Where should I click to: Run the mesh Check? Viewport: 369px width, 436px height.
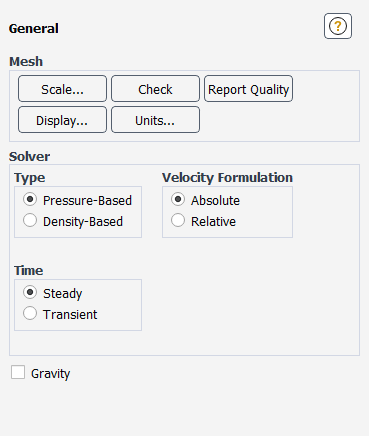[x=155, y=89]
